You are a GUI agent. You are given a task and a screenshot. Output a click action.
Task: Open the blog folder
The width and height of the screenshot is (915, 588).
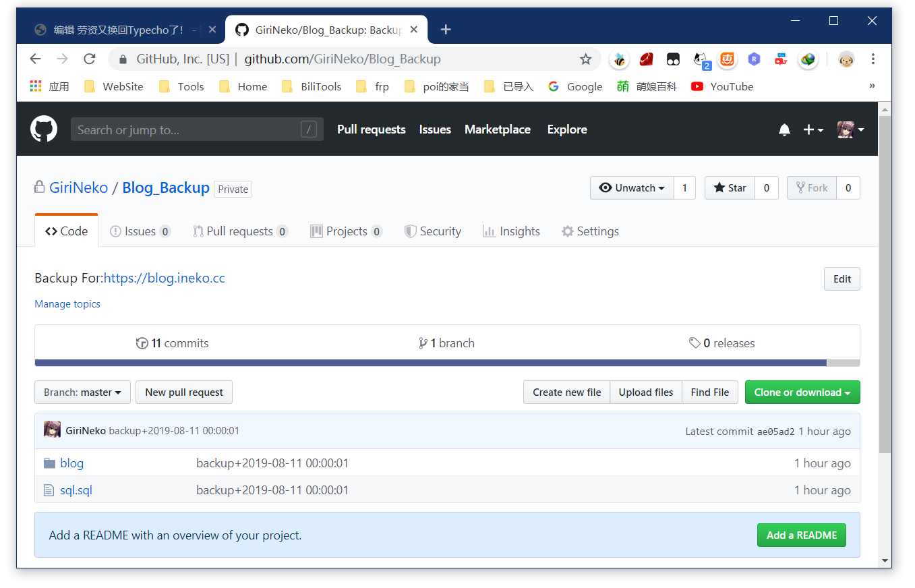71,463
